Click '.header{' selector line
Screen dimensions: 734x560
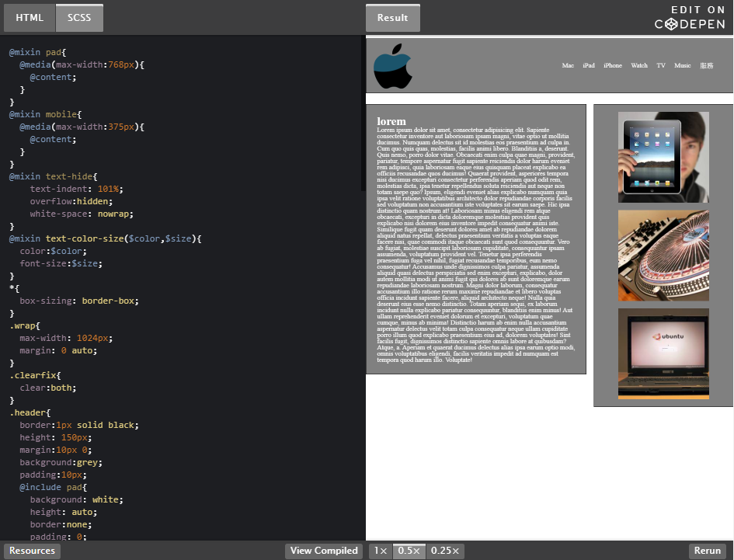[x=30, y=412]
